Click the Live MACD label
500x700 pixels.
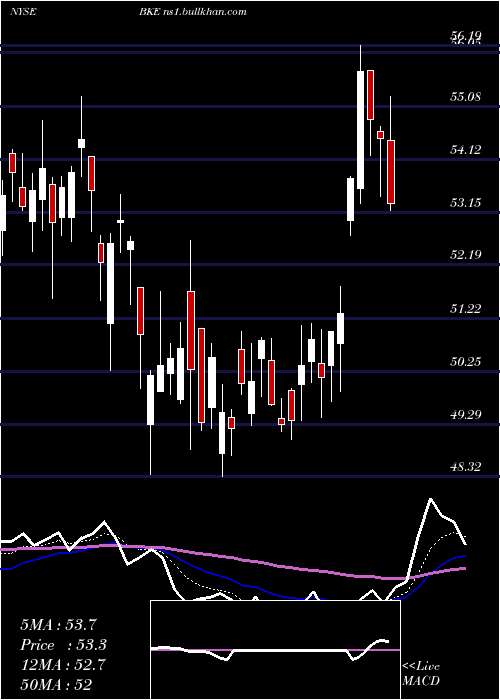421,673
